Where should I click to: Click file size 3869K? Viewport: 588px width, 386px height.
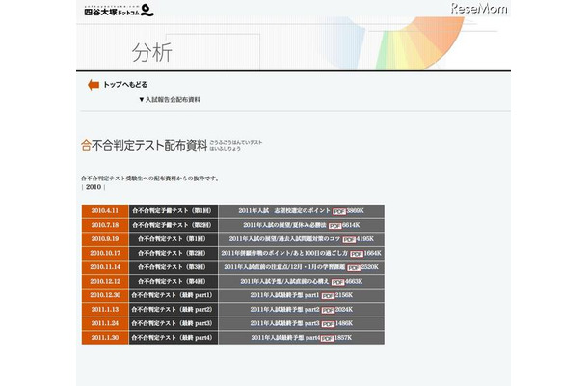[x=355, y=211]
